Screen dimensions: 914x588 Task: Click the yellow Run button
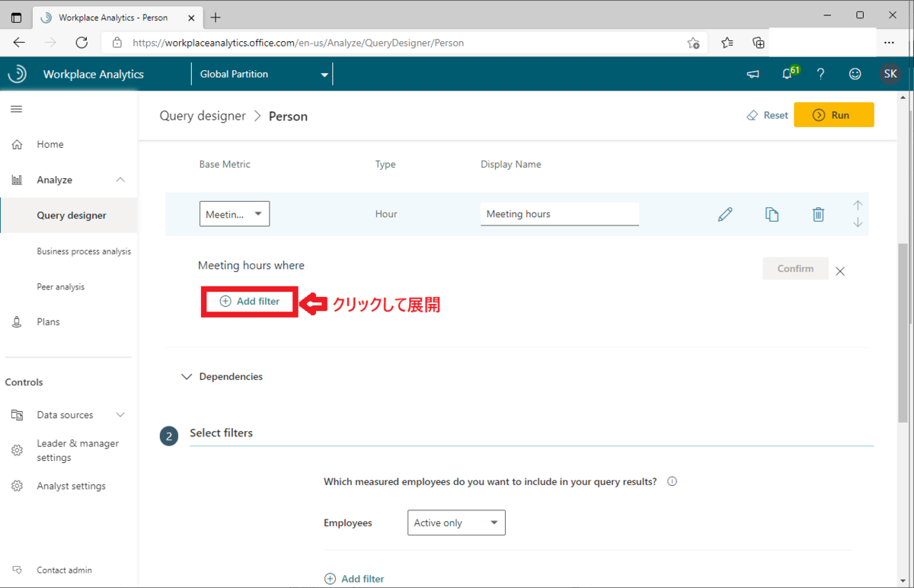(833, 115)
